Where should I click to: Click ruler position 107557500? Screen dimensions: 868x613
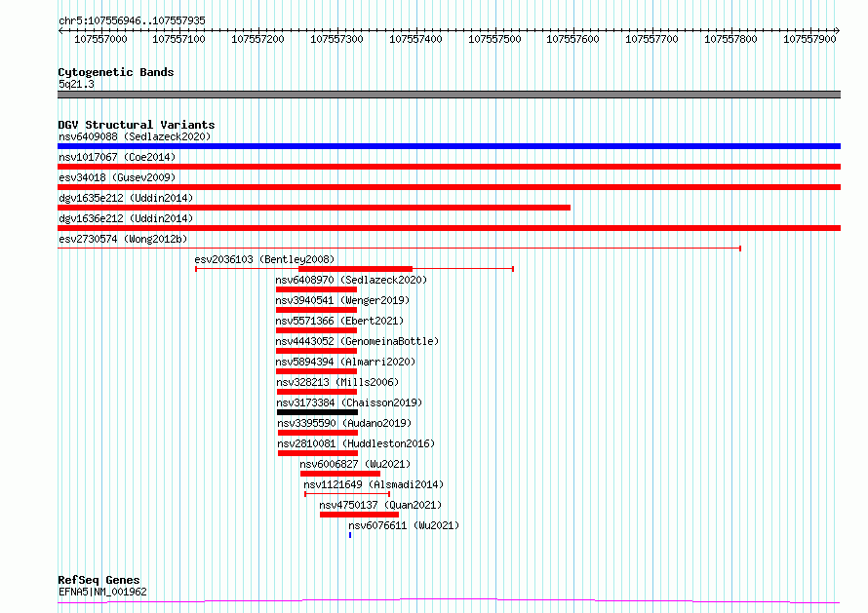(x=494, y=39)
